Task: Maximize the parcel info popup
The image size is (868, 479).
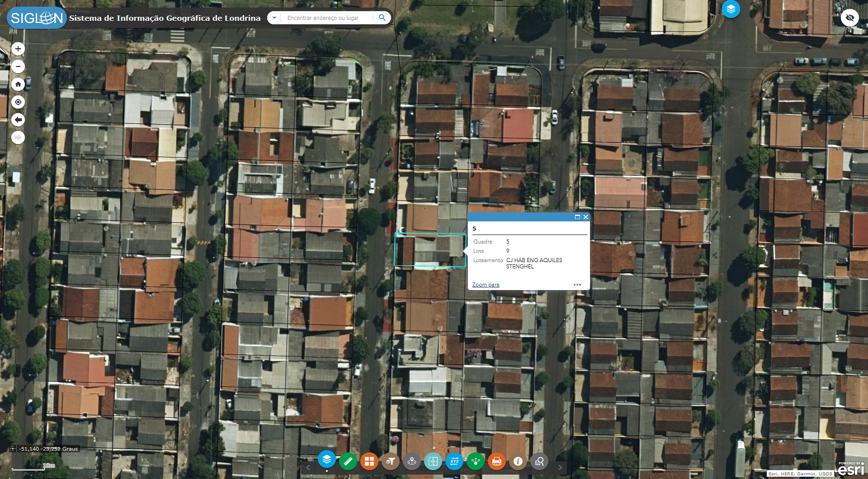Action: click(x=577, y=217)
